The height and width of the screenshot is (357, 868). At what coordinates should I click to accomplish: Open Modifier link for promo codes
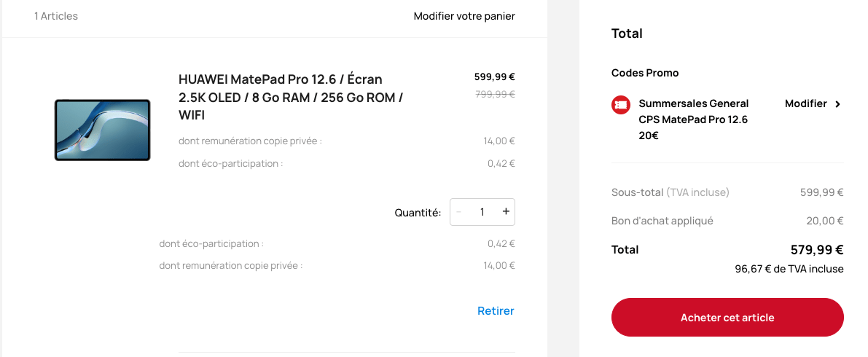805,104
